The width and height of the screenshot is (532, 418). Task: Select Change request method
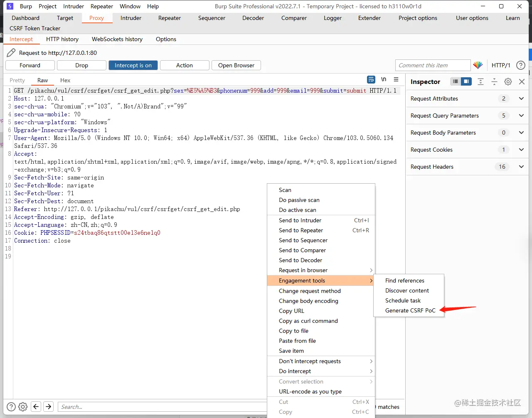tap(321, 291)
